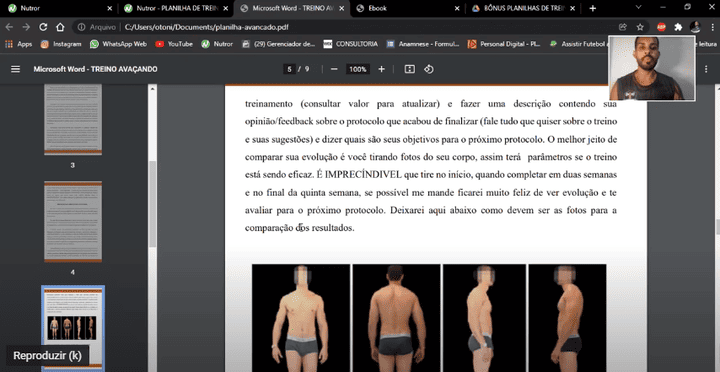Reload the current page

[x=43, y=27]
